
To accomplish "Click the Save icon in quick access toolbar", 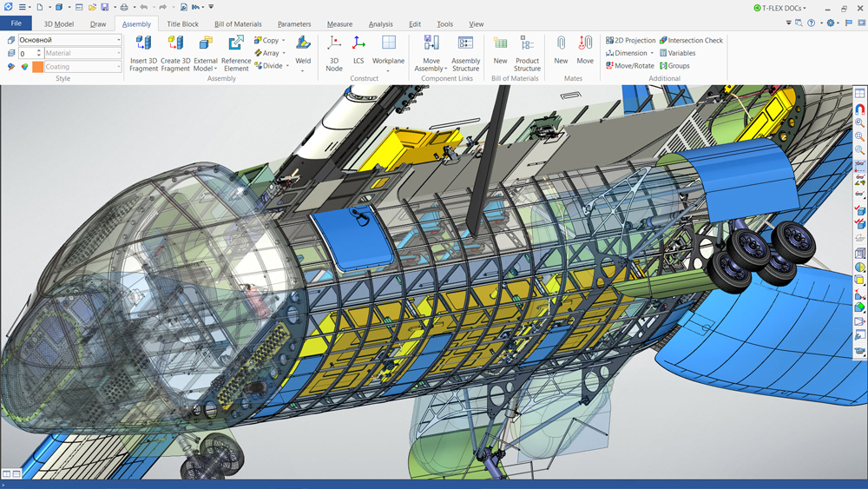I will (x=105, y=7).
